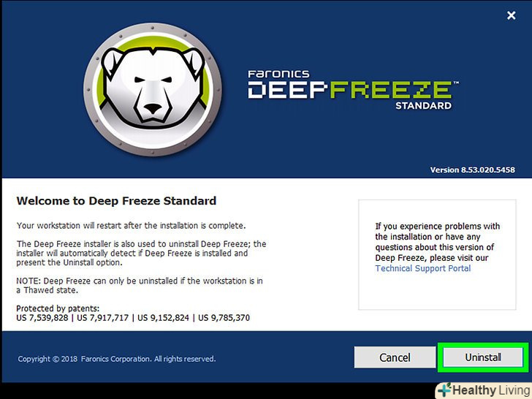Screen dimensions: 532x399
Task: Close the Deep Freeze installer window
Action: (512, 15)
